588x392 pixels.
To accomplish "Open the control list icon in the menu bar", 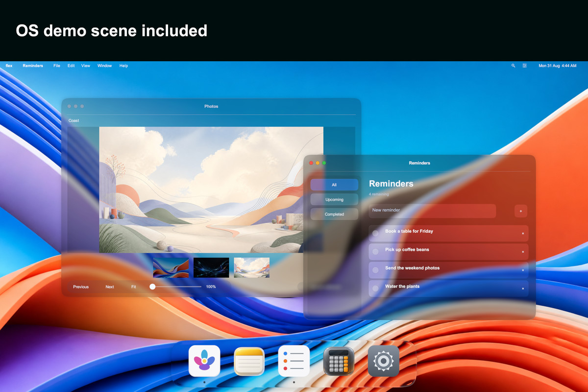I will tap(525, 66).
